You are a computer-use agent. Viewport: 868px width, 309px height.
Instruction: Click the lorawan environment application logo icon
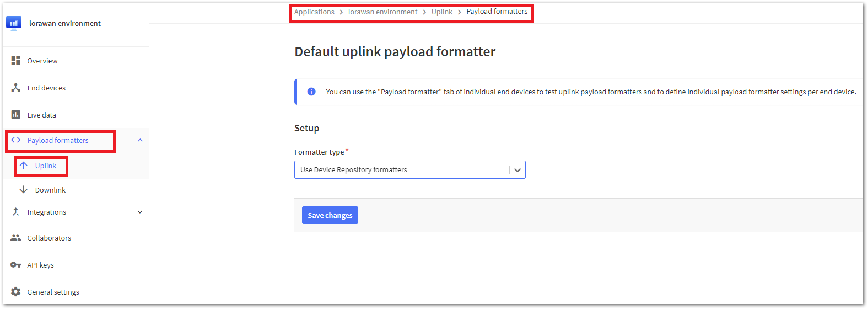(x=14, y=23)
